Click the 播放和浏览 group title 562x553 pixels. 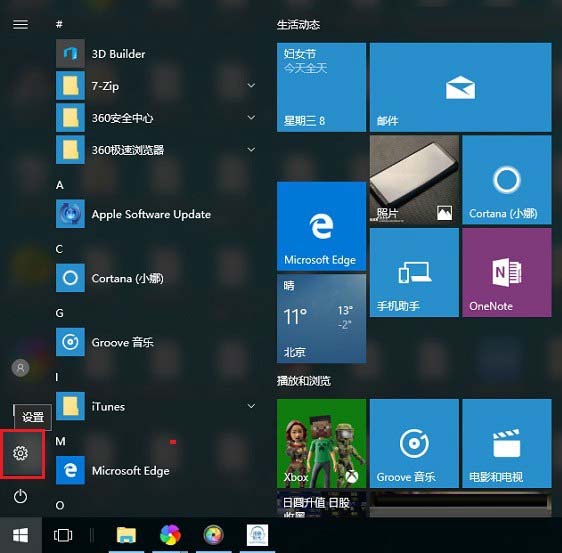coord(304,381)
